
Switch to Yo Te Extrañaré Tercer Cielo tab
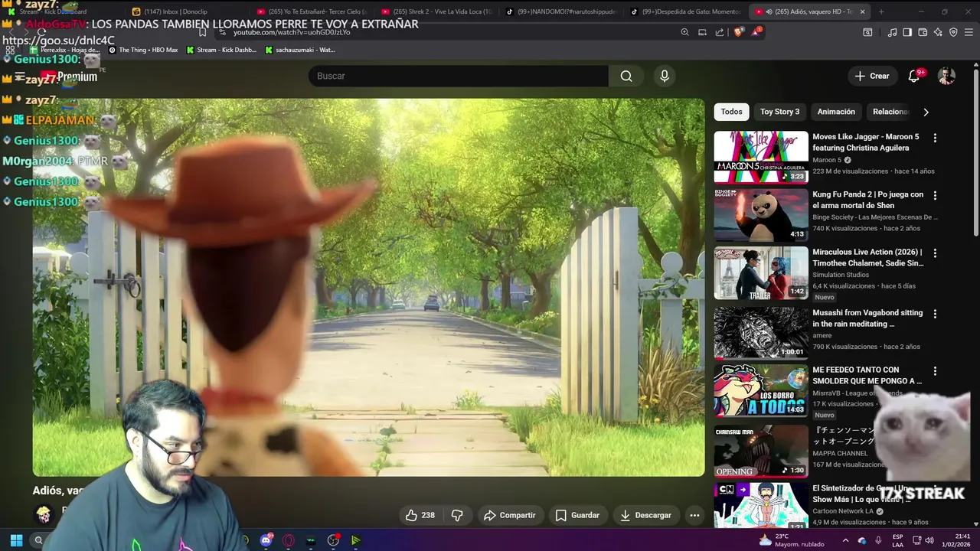310,11
